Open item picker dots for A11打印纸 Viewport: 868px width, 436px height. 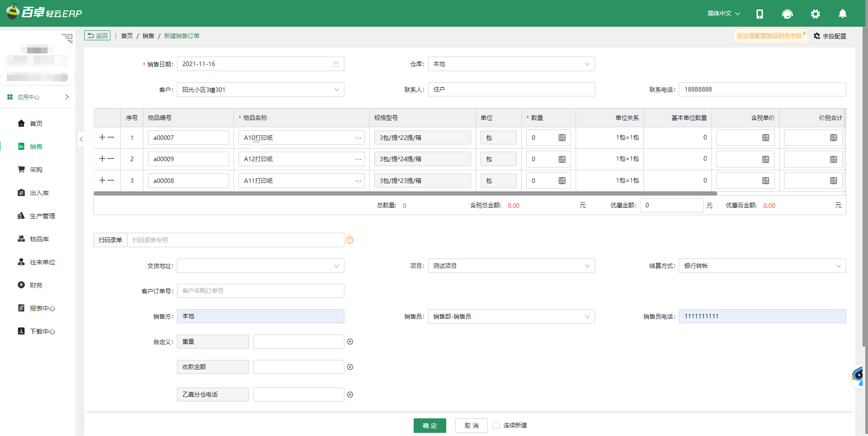click(x=358, y=181)
